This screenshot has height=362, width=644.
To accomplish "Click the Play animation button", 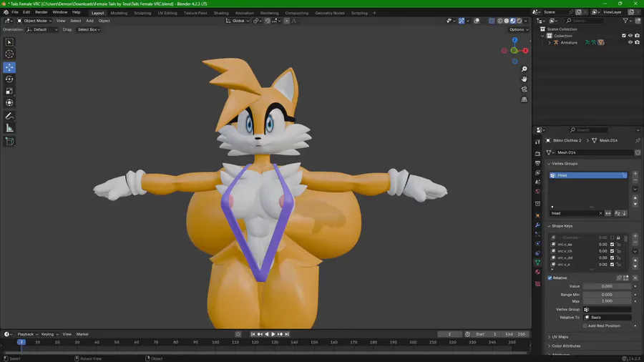I will 273,335.
